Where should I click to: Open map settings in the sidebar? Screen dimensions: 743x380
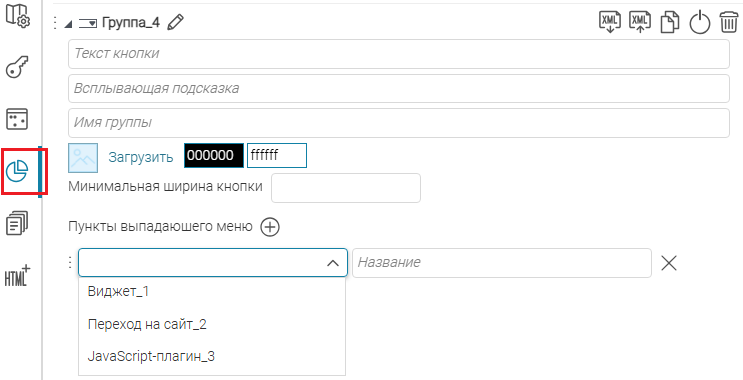(x=18, y=16)
